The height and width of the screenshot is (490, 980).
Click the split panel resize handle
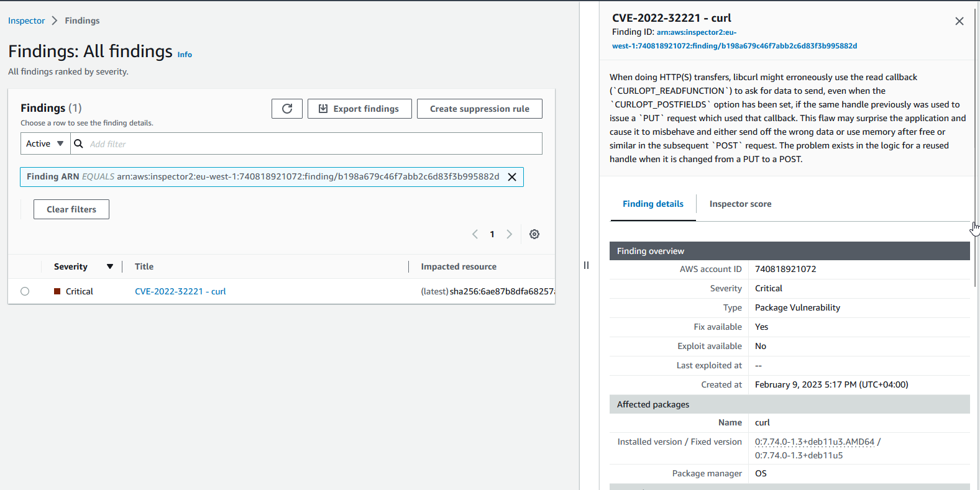tap(586, 265)
